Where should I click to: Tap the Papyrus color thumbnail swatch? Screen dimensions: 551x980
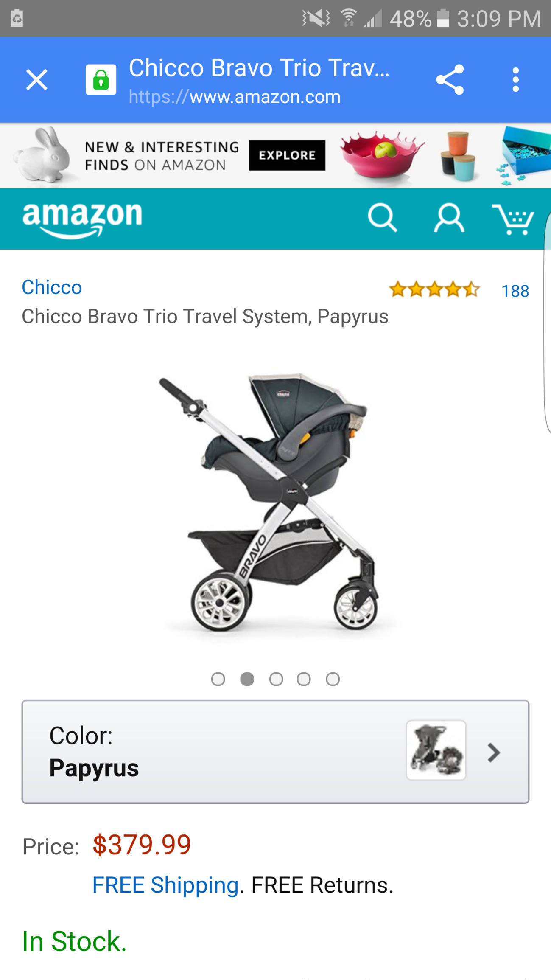436,750
